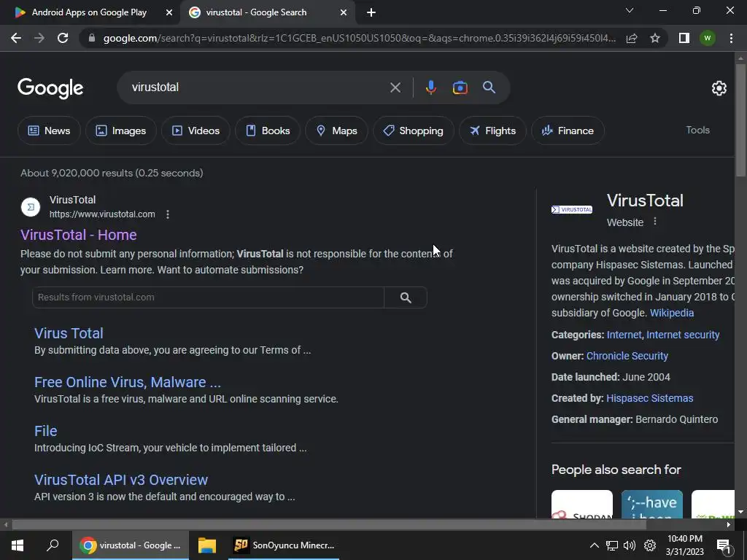747x560 pixels.
Task: View site info via the lock icon
Action: [x=92, y=38]
